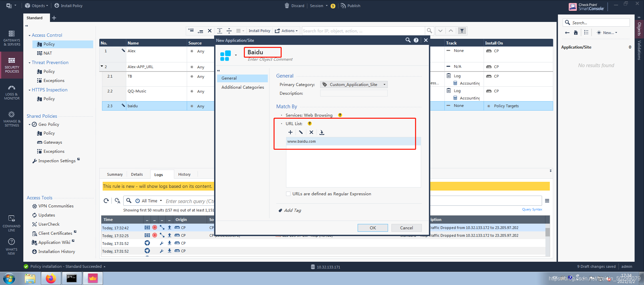This screenshot has width=644, height=285.
Task: Open Security Policies sidebar view
Action: [11, 65]
